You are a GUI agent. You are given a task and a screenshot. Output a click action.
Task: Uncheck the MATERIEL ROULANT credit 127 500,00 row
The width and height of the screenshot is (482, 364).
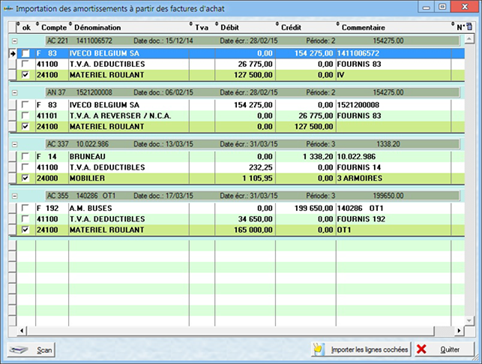click(x=25, y=126)
